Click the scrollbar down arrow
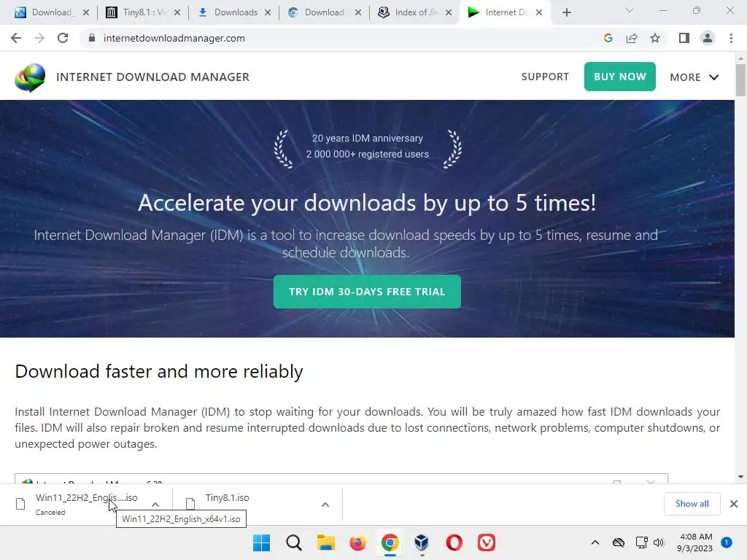Viewport: 747px width, 560px height. (740, 477)
